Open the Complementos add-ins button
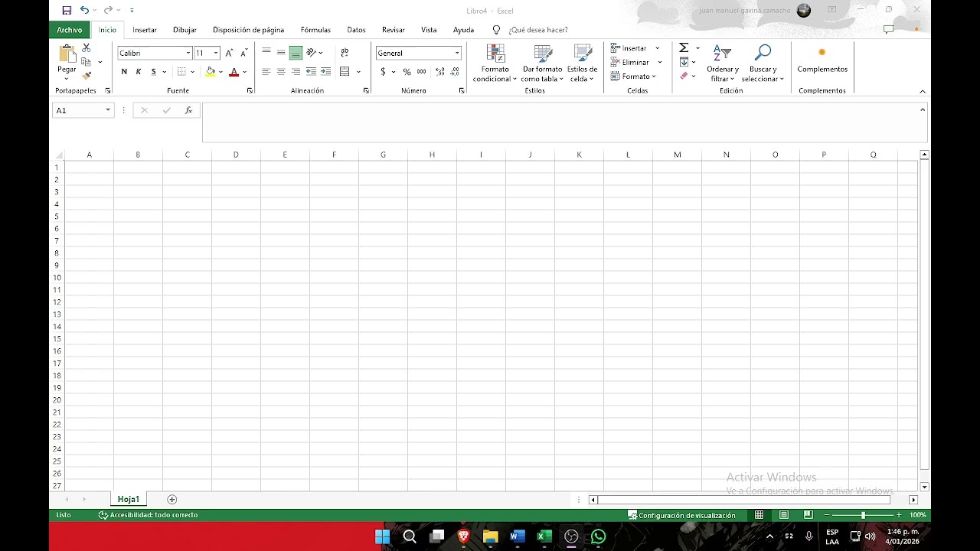The height and width of the screenshot is (551, 980). [822, 60]
